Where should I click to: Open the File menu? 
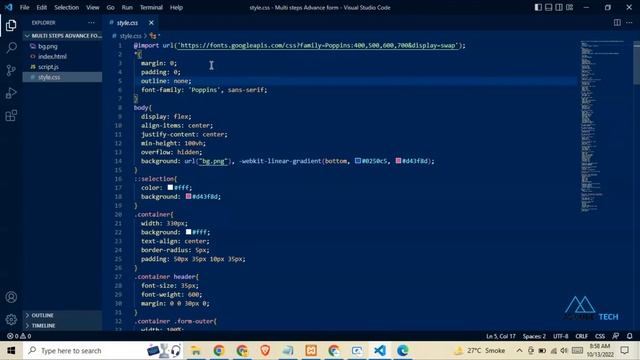[x=24, y=7]
